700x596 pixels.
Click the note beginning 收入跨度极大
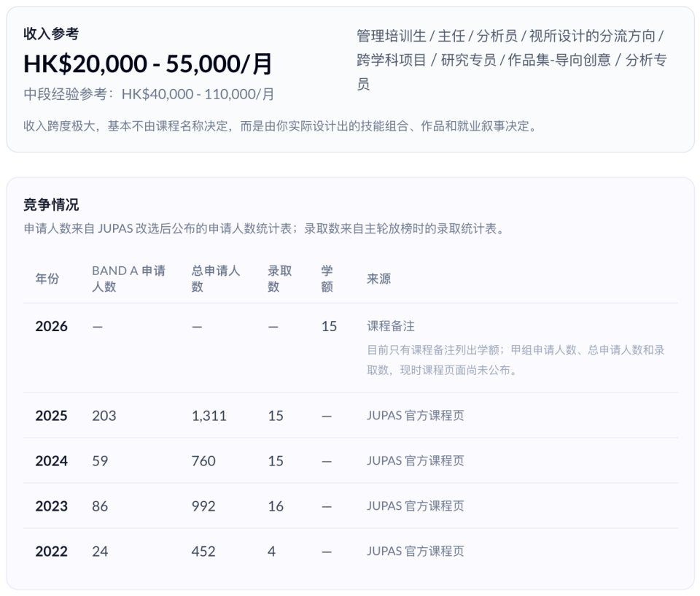280,126
